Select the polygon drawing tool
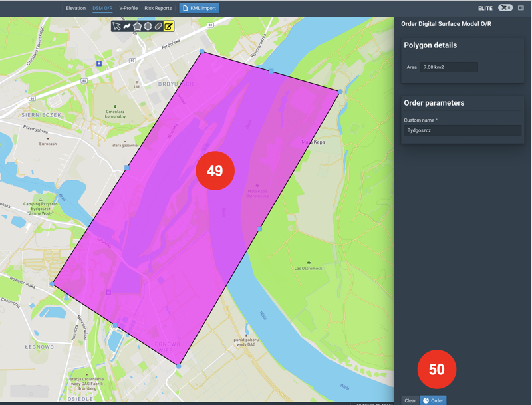The image size is (532, 405). click(138, 27)
